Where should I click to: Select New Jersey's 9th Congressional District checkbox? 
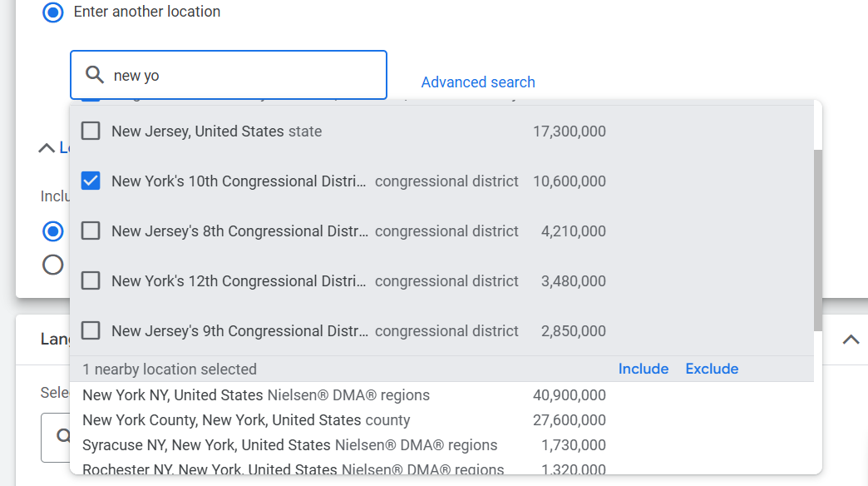(91, 331)
